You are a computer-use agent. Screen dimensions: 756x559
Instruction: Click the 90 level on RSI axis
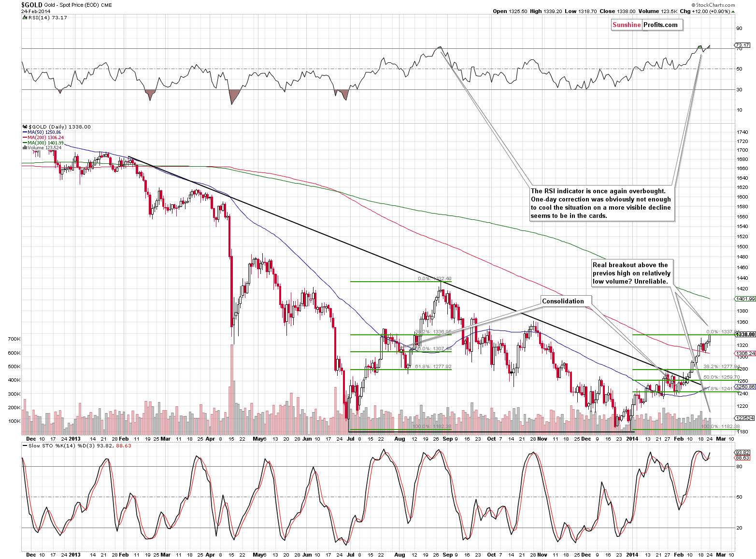coord(740,28)
